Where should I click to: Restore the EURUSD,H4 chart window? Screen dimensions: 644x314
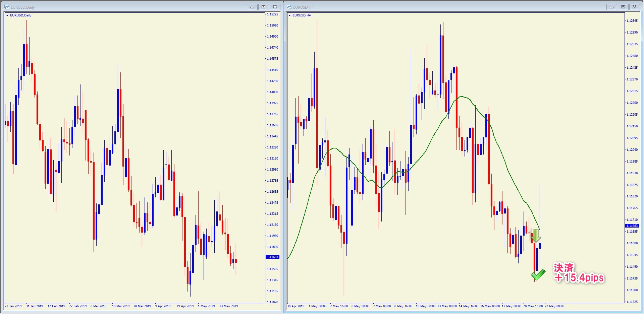coord(623,7)
